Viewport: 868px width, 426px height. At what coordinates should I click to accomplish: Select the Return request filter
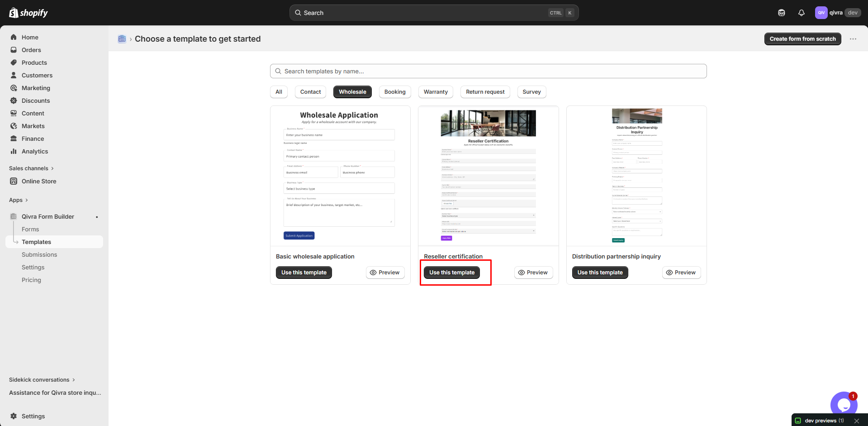coord(485,92)
